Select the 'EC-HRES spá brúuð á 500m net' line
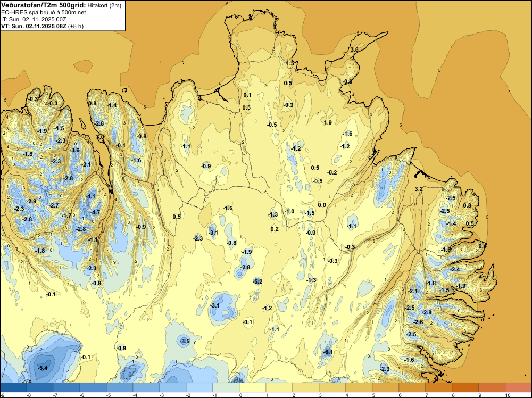The width and height of the screenshot is (532, 398). [x=44, y=13]
